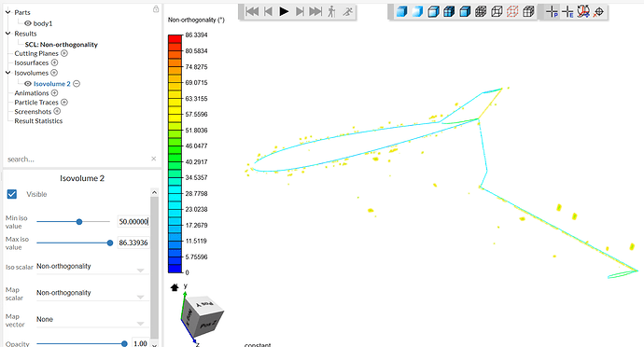
Task: Activate the P crosshair pick tool
Action: tap(552, 11)
